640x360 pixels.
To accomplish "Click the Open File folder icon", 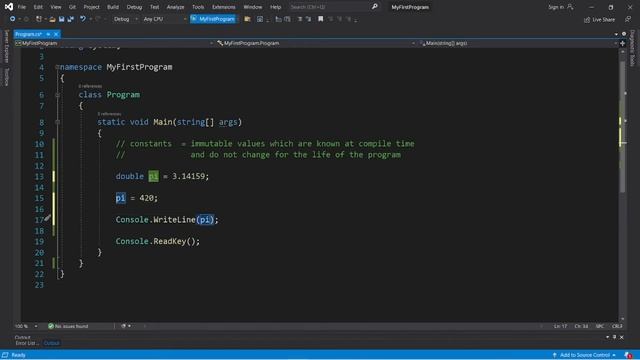I will [52, 19].
